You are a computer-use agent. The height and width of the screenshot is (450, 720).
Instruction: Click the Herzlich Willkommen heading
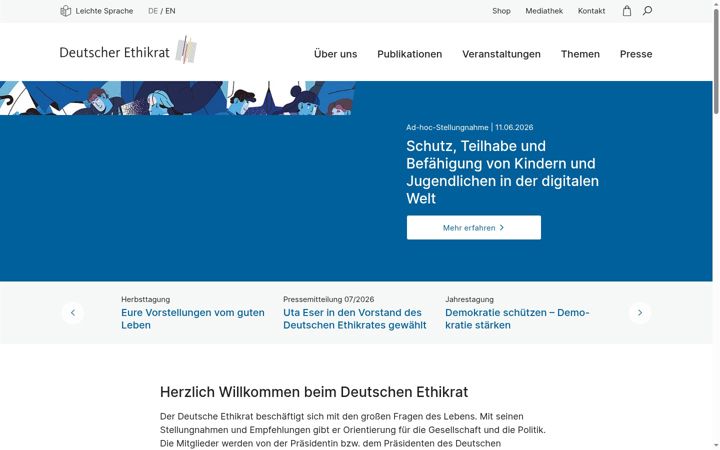coord(314,392)
